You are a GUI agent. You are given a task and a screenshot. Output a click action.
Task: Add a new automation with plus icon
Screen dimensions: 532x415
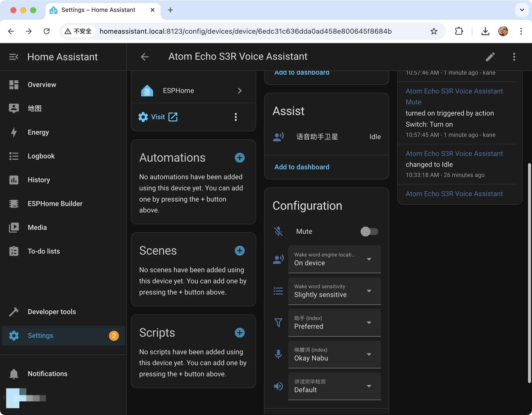coord(239,158)
